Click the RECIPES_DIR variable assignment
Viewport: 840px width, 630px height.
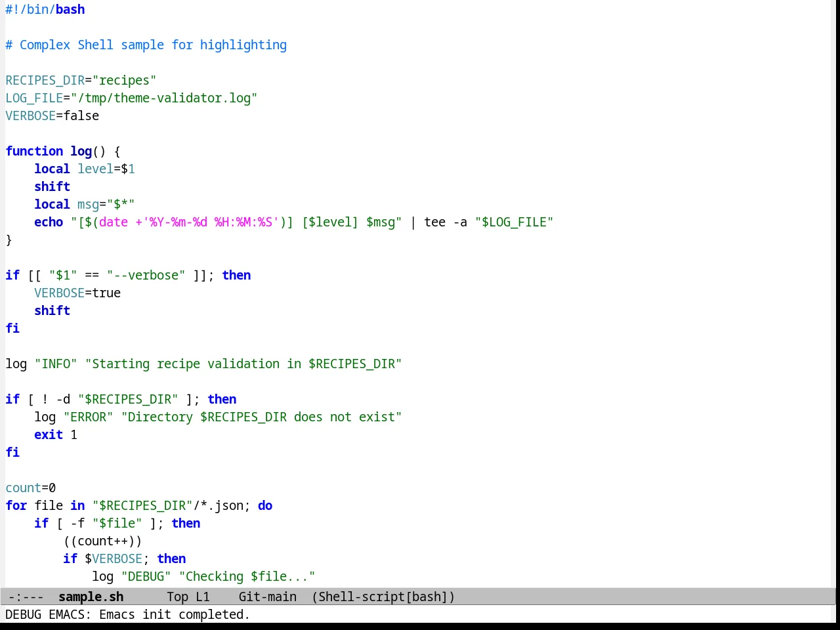[81, 80]
